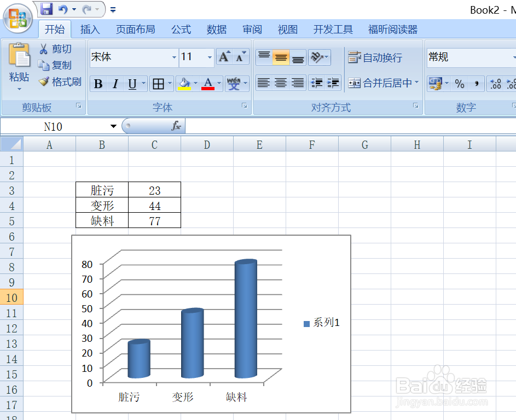
Task: Open the Formulas (公式) tab
Action: [x=181, y=30]
